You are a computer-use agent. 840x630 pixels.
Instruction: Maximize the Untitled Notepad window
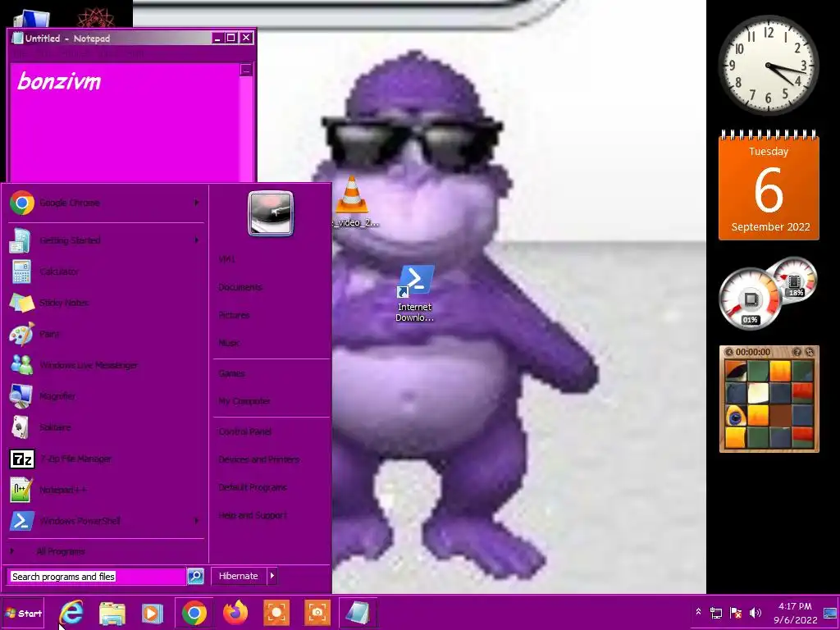pyautogui.click(x=231, y=38)
